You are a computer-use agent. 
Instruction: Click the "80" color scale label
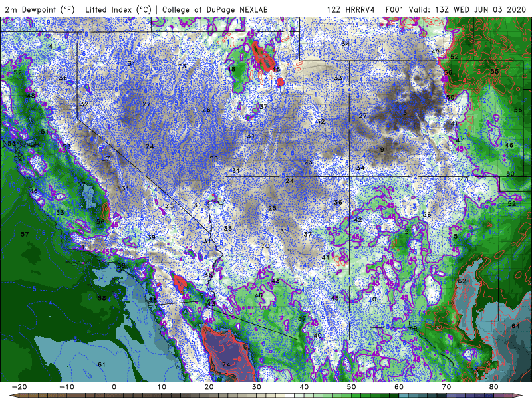pos(494,387)
